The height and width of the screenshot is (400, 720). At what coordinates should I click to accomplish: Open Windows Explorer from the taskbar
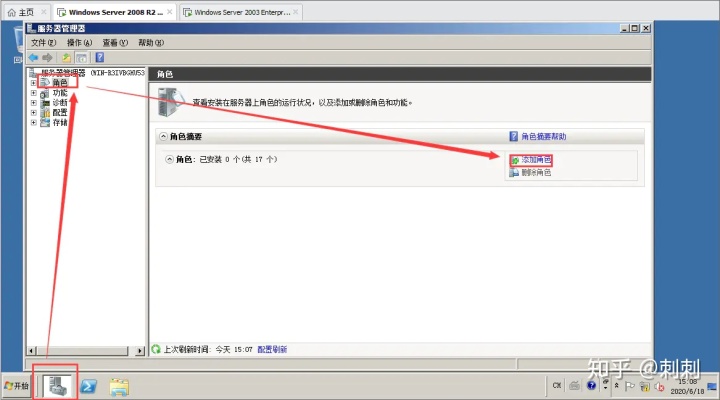click(119, 387)
